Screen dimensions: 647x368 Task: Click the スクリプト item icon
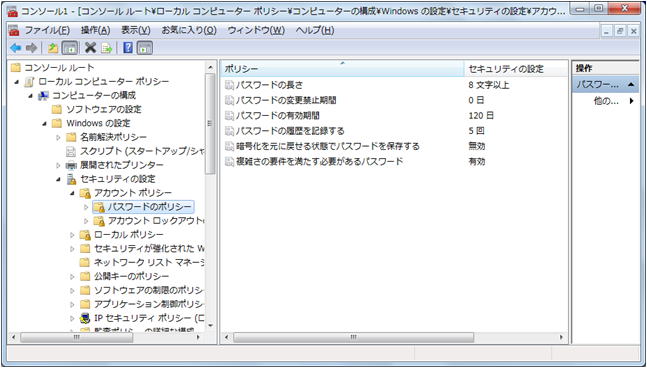click(71, 151)
